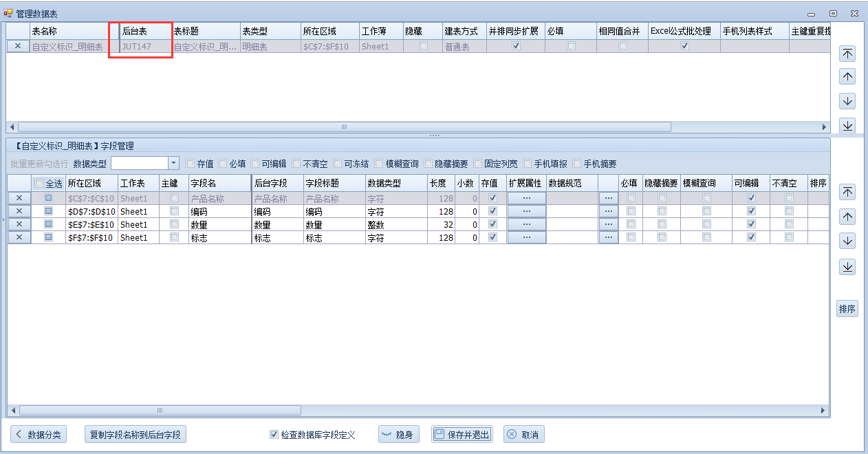Screen dimensions: 868x454
Task: Toggle 检查数据库字段定义 checkbox
Action: tap(274, 435)
